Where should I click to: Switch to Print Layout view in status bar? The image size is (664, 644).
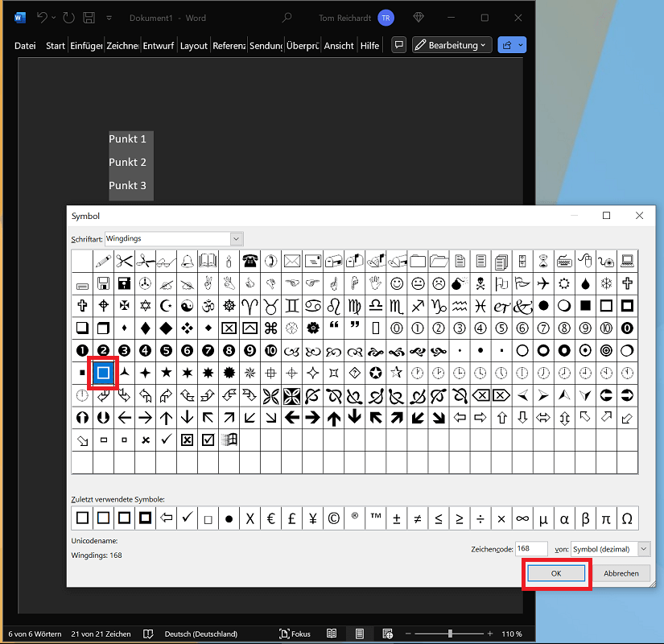360,634
